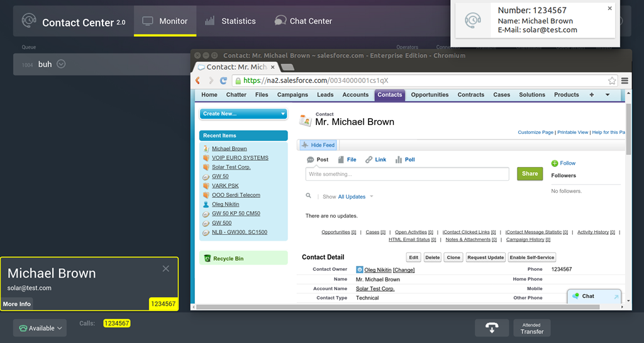The width and height of the screenshot is (644, 343).
Task: Click the green Share button
Action: coord(530,173)
